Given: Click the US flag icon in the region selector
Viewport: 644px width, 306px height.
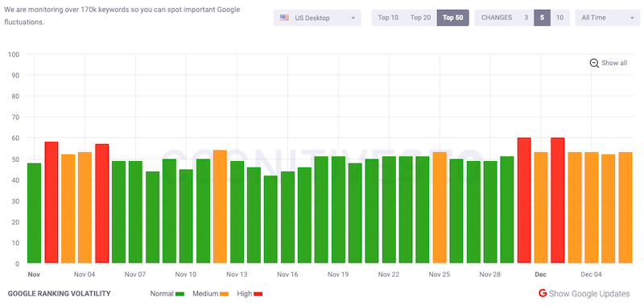Looking at the screenshot, I should (x=284, y=18).
